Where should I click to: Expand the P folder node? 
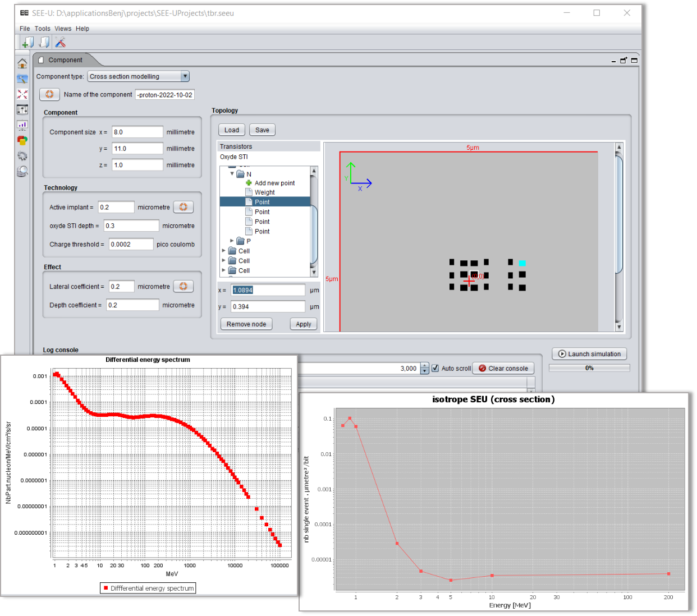[232, 241]
